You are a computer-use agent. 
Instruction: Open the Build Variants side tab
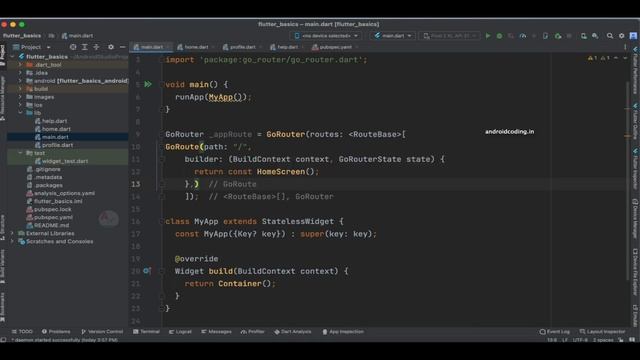(x=3, y=267)
